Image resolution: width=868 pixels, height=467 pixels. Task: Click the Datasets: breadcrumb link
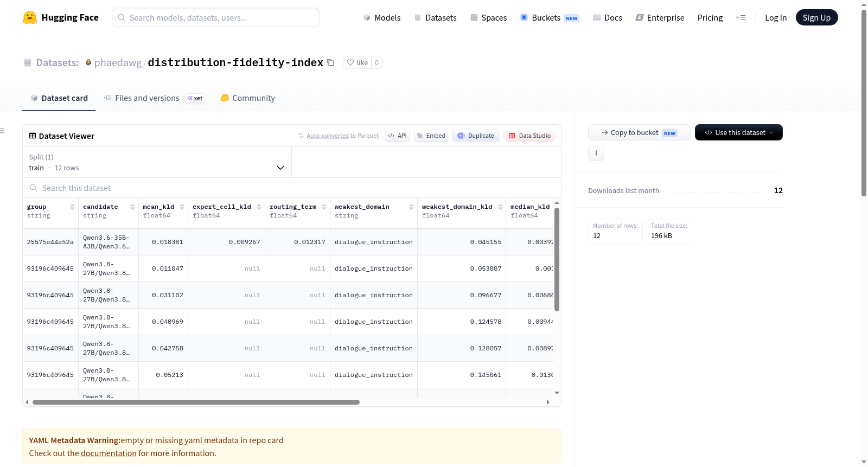(x=58, y=62)
